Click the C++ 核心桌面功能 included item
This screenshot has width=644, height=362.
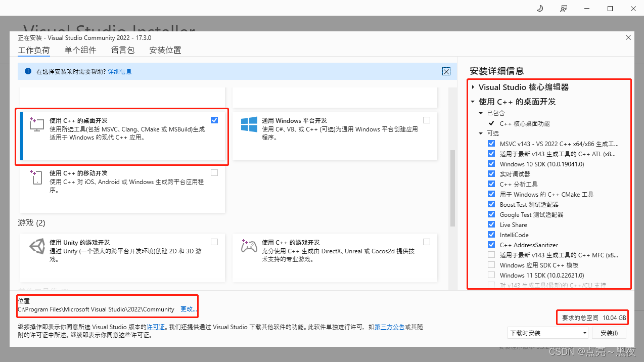point(525,123)
